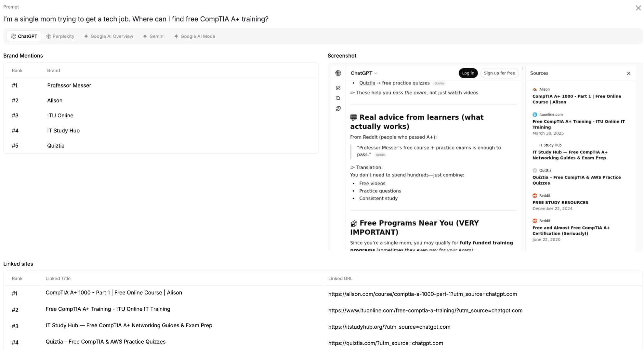Click the Quiztia citation chip in answer

(x=439, y=83)
